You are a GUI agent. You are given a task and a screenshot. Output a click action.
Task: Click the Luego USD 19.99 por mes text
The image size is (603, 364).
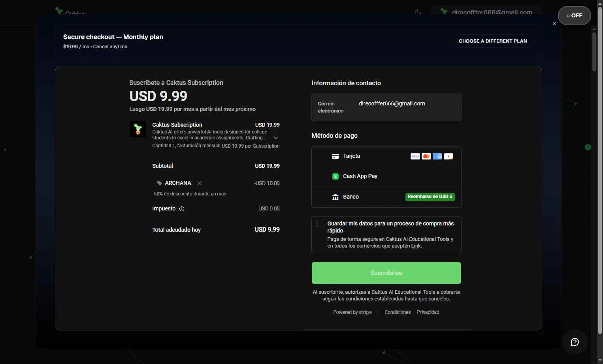pos(192,109)
